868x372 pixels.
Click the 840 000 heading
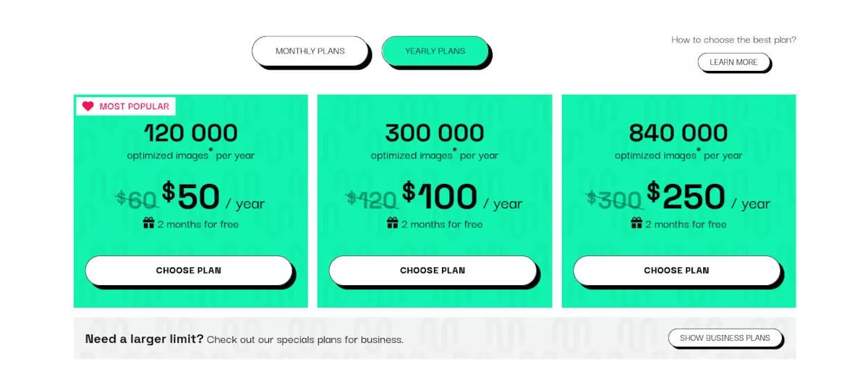click(x=678, y=133)
